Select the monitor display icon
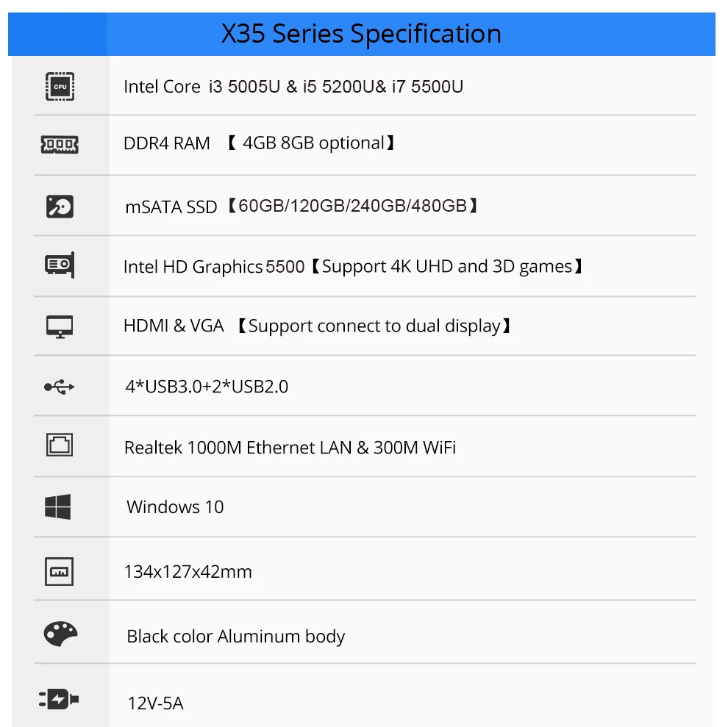Image resolution: width=728 pixels, height=727 pixels. tap(60, 326)
